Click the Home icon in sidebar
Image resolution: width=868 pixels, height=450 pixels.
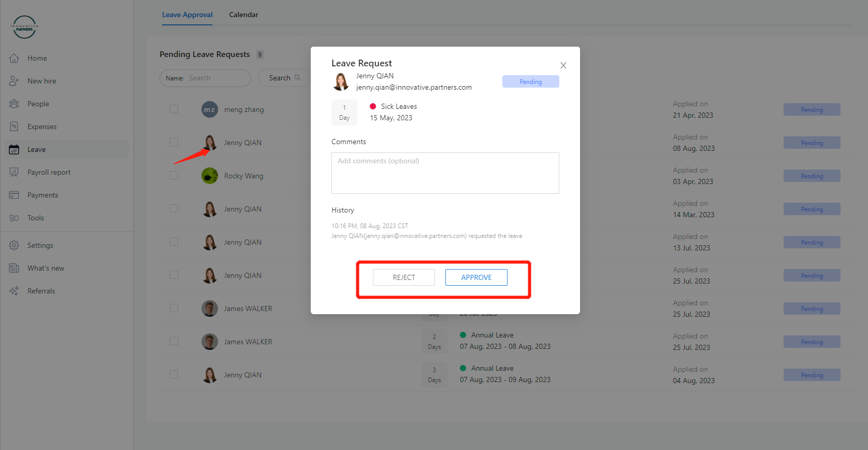pyautogui.click(x=14, y=58)
